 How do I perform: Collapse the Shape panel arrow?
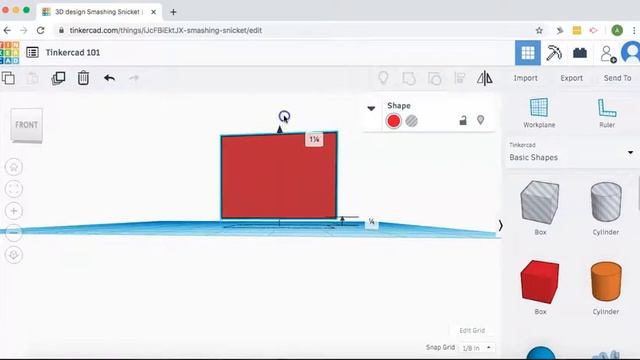(371, 109)
